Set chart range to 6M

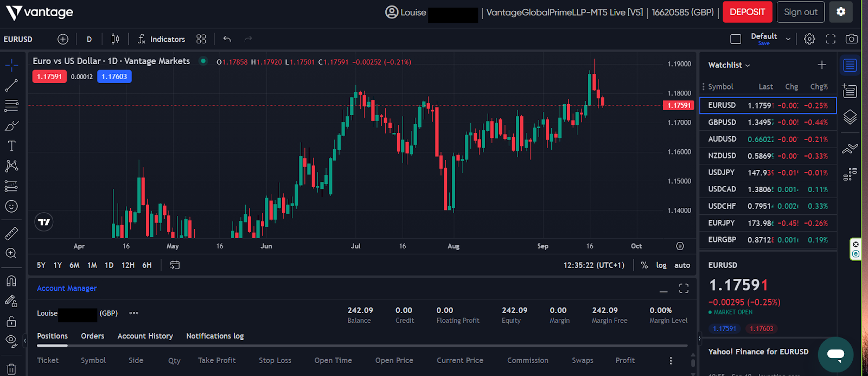point(74,265)
